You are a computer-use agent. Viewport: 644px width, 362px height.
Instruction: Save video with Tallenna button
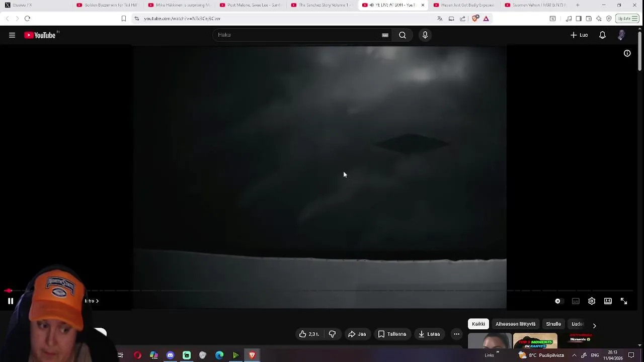[x=392, y=334]
